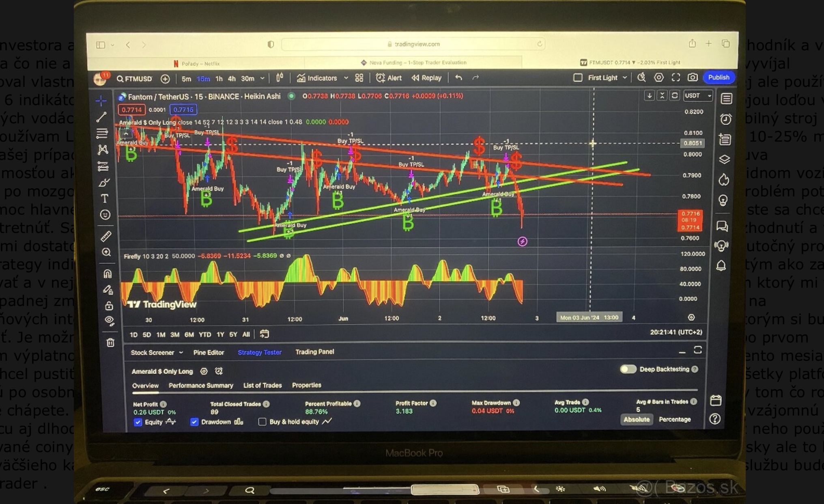
Task: Click the tradingview.com address bar
Action: (413, 44)
